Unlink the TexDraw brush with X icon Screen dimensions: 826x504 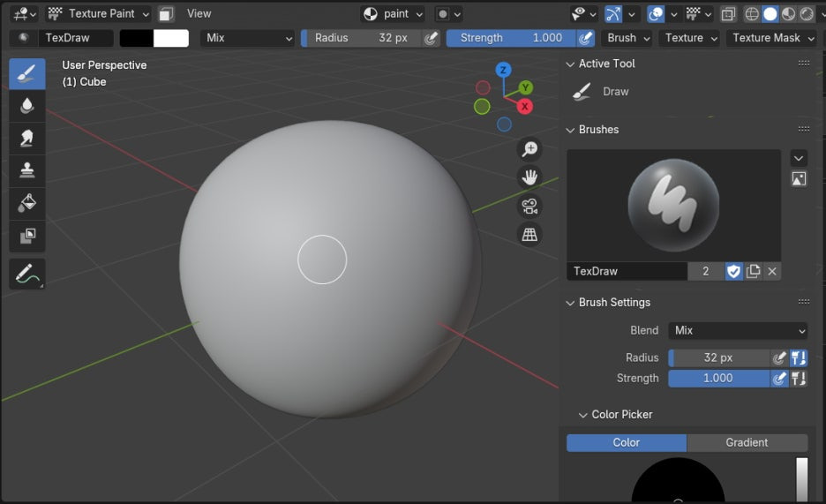772,271
